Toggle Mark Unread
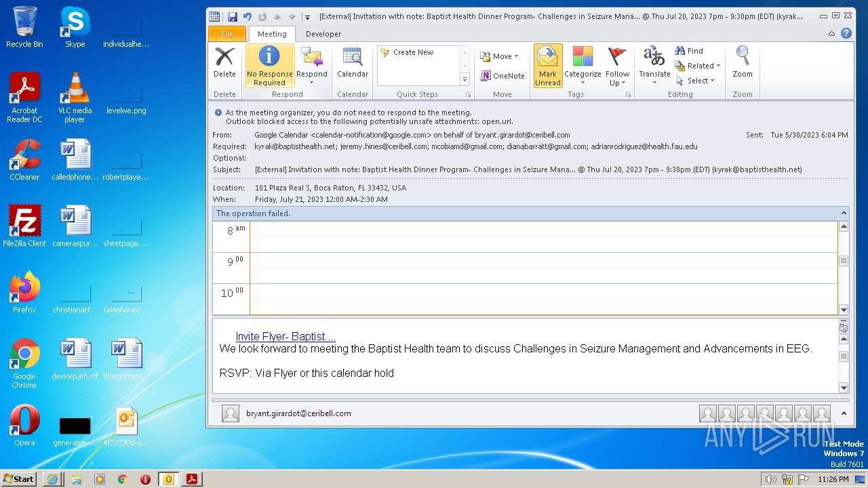This screenshot has height=488, width=868. coord(548,66)
